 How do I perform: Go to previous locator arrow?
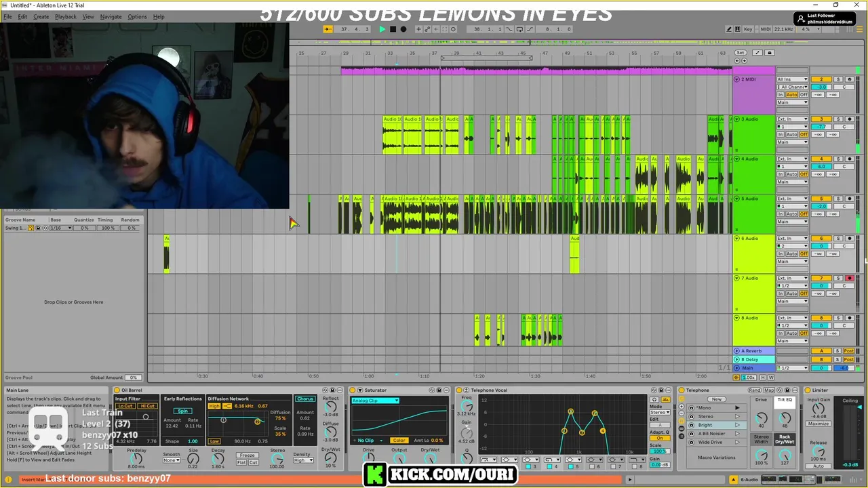737,61
